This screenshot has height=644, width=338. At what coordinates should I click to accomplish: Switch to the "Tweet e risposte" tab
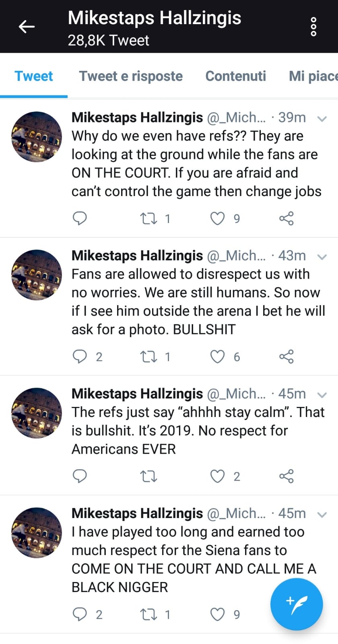[131, 76]
